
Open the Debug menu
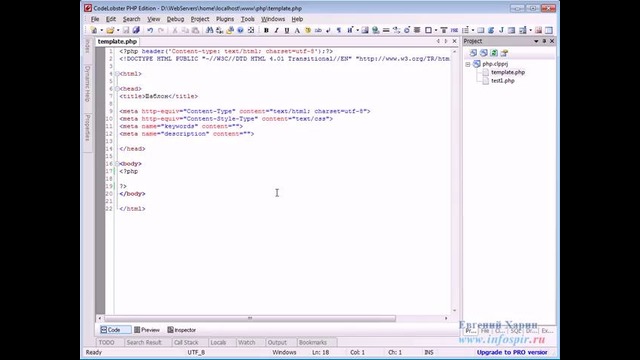click(x=175, y=19)
